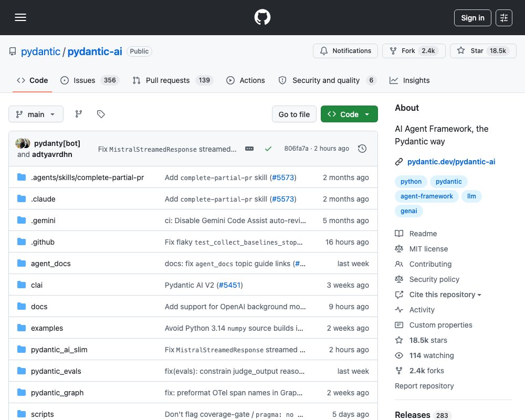The width and height of the screenshot is (525, 420).
Task: Expand the main branch selector dropdown
Action: [36, 114]
